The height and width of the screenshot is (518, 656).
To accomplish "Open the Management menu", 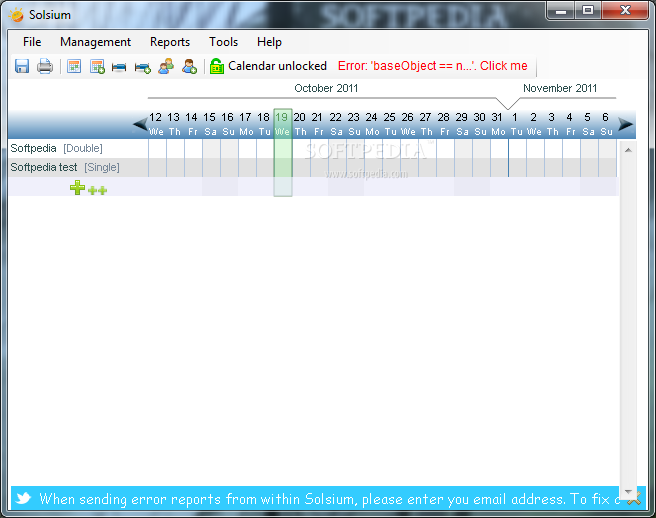I will (95, 42).
